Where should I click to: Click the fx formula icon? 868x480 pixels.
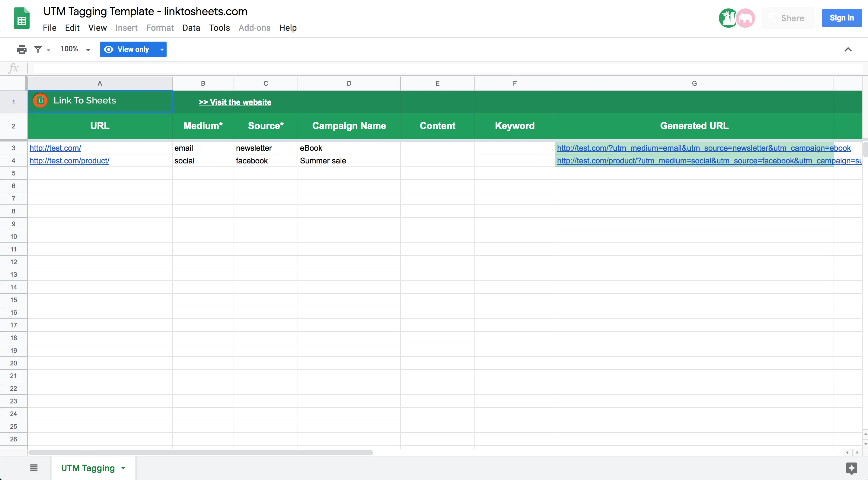(14, 68)
